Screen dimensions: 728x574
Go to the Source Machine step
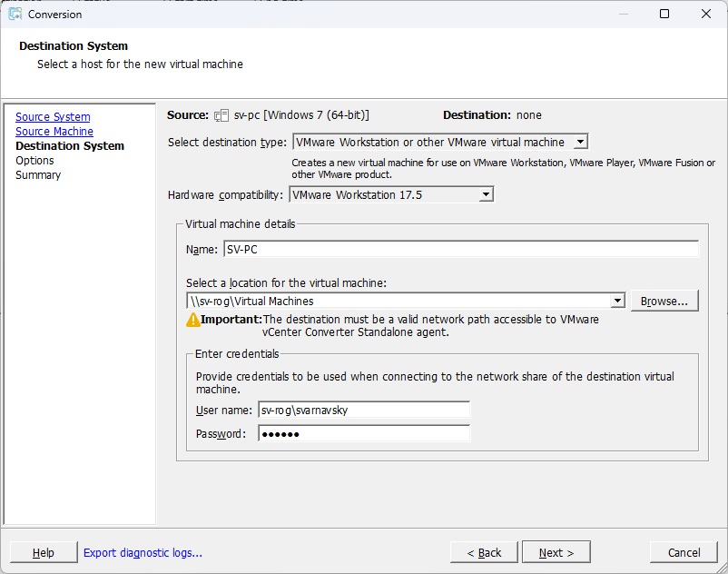(54, 132)
